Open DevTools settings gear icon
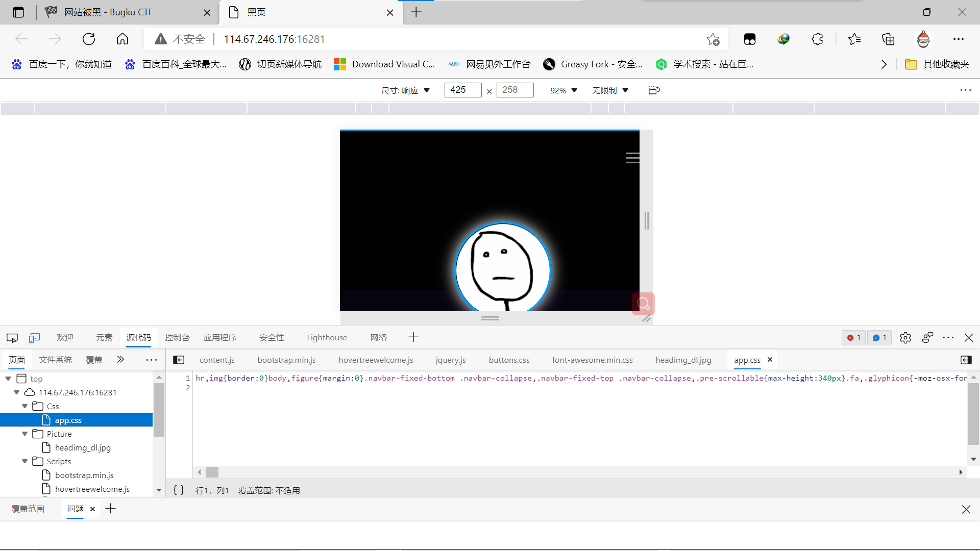Image resolution: width=980 pixels, height=551 pixels. pyautogui.click(x=905, y=338)
